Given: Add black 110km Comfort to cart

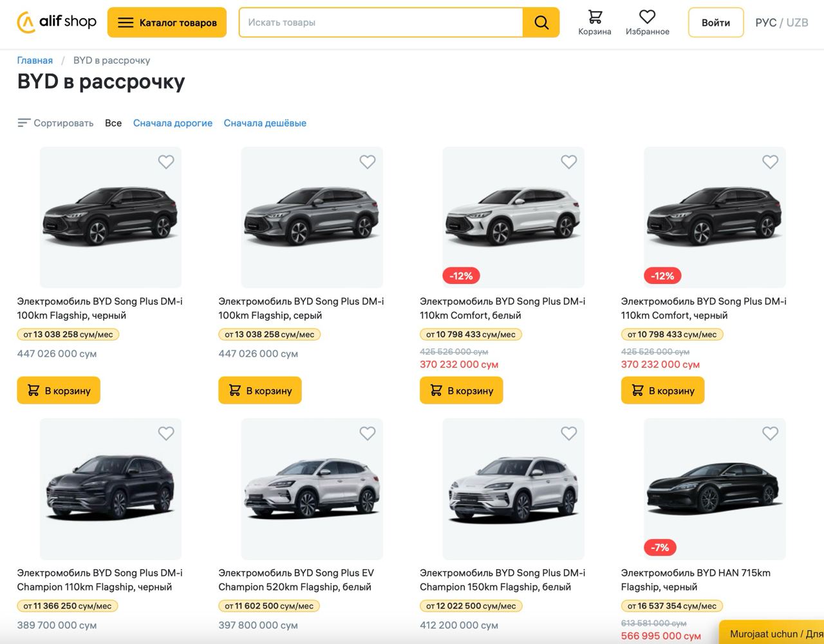Looking at the screenshot, I should (662, 390).
